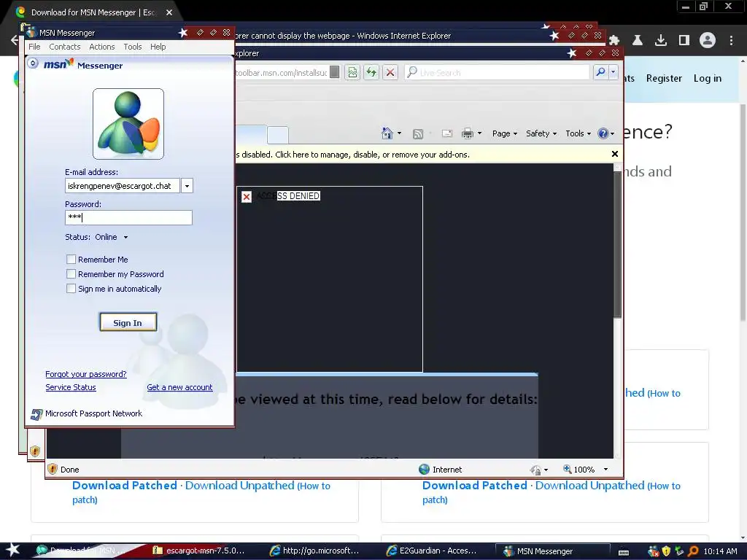Viewport: 747px width, 560px height.
Task: Click the star Start button on taskbar
Action: coord(12,550)
